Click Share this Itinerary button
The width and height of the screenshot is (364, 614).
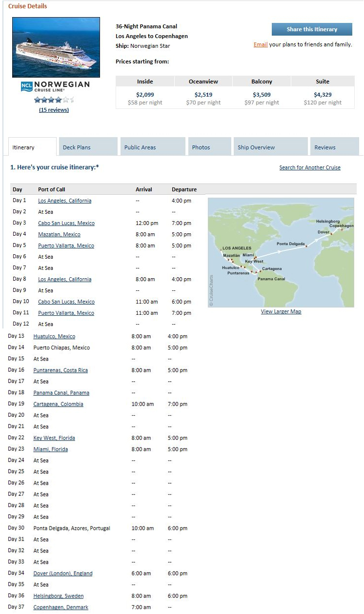pyautogui.click(x=312, y=29)
